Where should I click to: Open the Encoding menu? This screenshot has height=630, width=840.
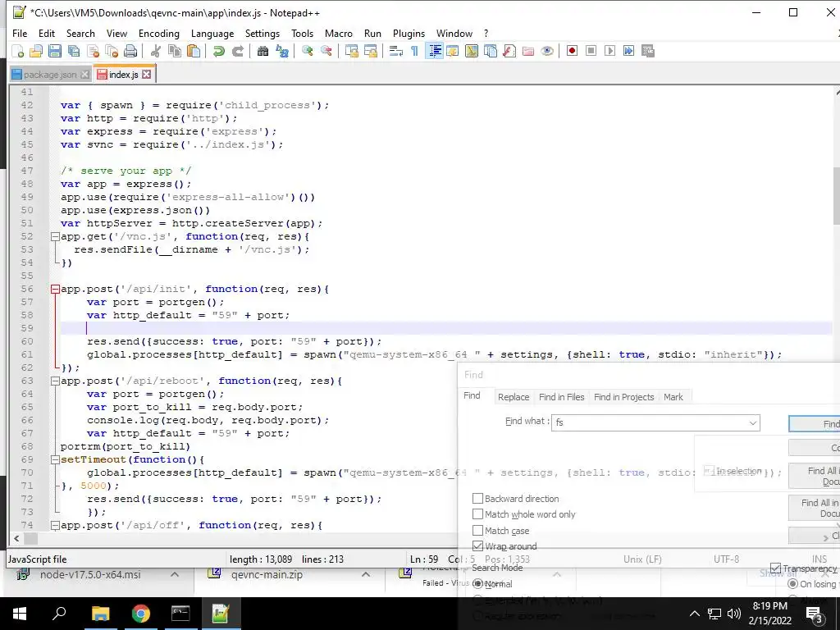tap(159, 33)
